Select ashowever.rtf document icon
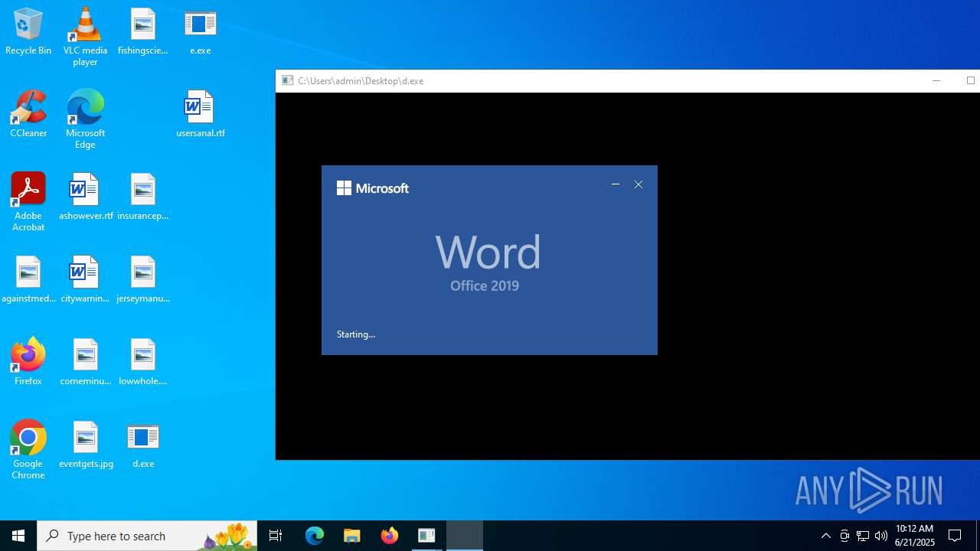The width and height of the screenshot is (980, 551). tap(85, 197)
